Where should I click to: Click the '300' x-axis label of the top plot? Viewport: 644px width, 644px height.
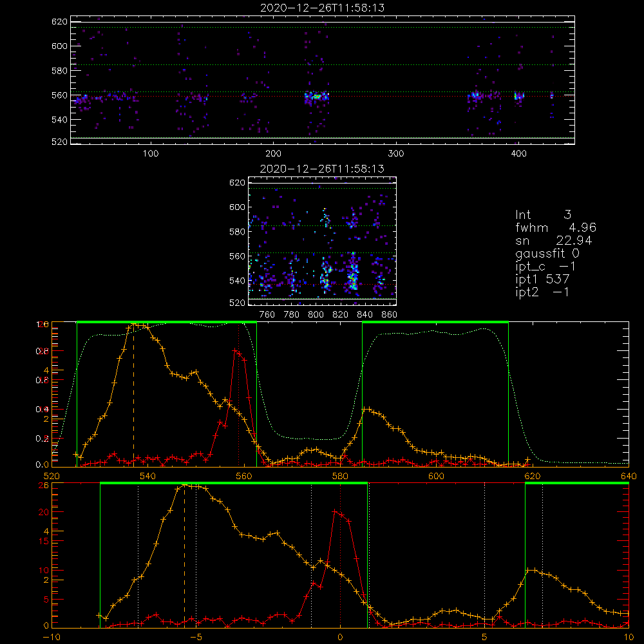tap(396, 154)
